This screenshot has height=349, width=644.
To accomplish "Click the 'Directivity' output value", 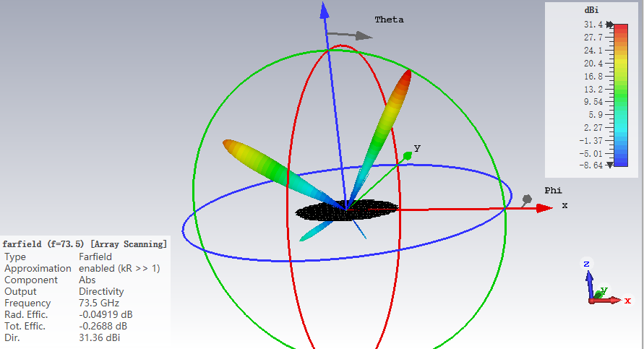I will (x=101, y=291).
